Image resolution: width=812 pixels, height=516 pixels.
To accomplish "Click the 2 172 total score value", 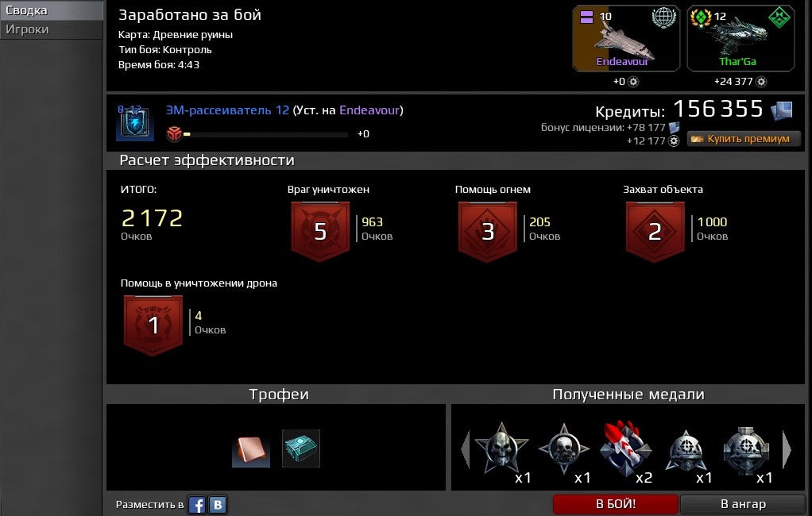I will tap(152, 218).
